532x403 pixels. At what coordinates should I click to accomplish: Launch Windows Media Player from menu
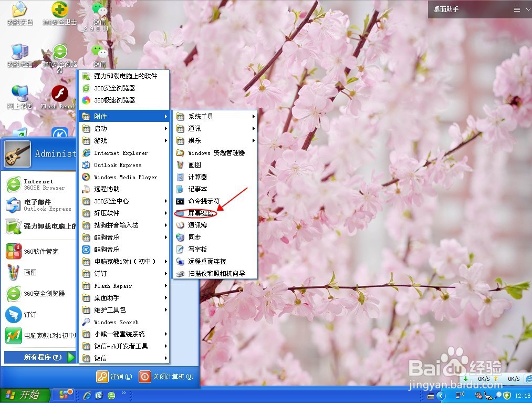[x=124, y=177]
